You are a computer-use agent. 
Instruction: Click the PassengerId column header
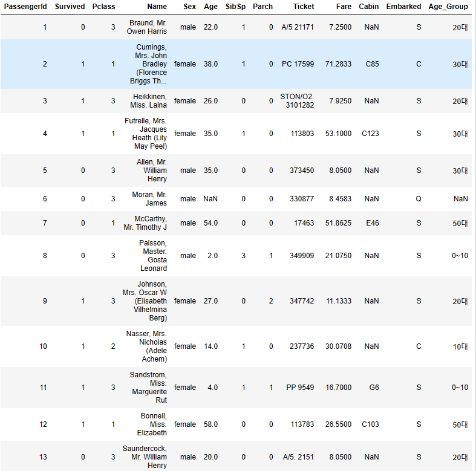tap(25, 7)
